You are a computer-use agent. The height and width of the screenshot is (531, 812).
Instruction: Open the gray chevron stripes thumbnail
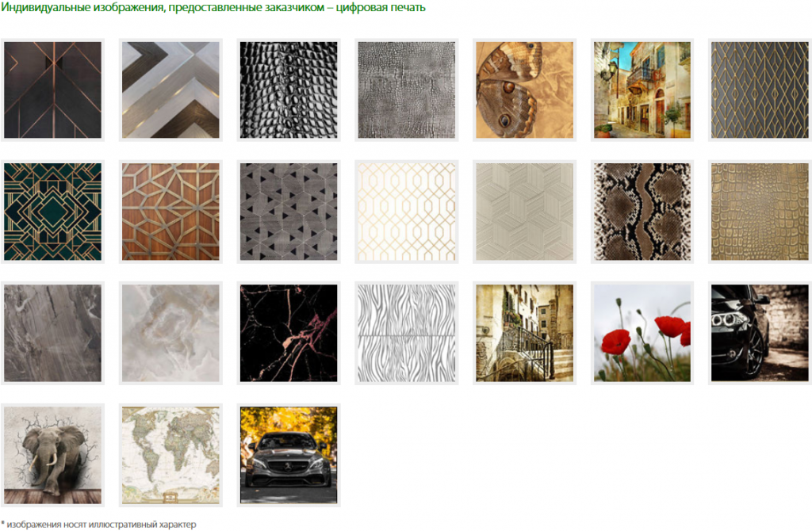click(x=170, y=90)
